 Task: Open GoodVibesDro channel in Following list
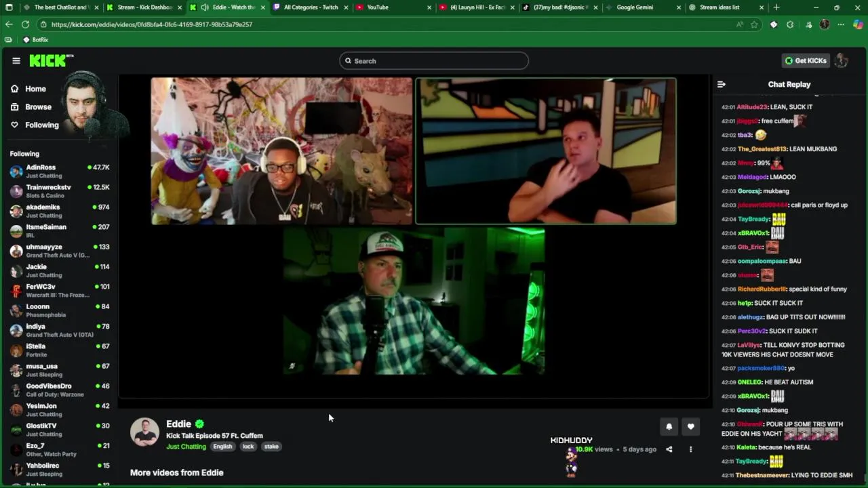point(60,390)
